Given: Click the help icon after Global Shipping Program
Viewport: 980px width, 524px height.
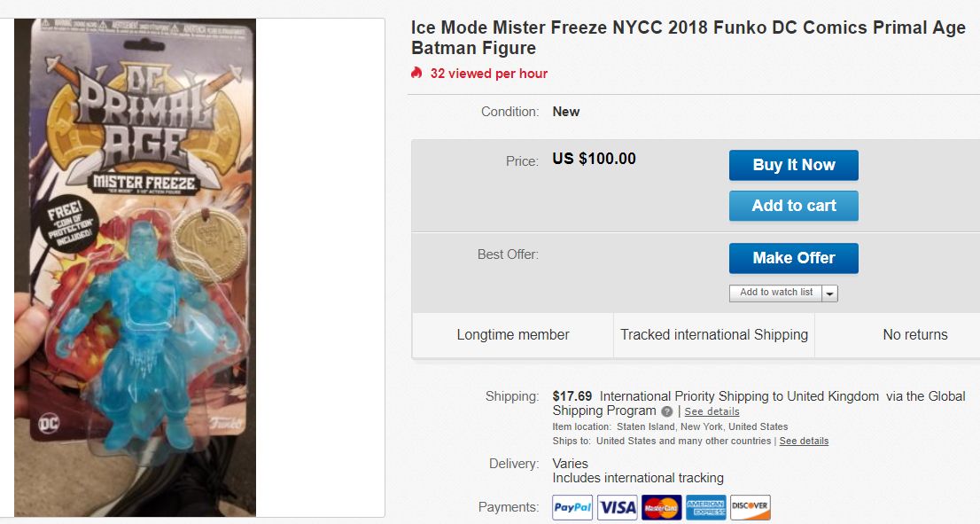Looking at the screenshot, I should [x=666, y=411].
